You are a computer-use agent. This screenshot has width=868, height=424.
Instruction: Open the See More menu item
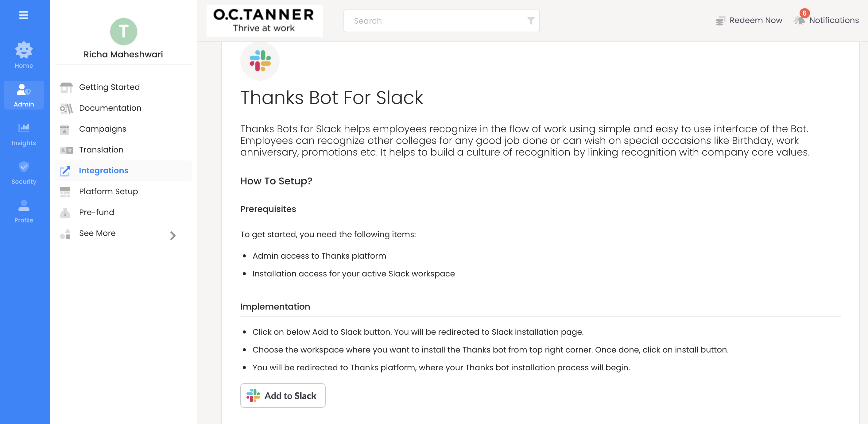[97, 233]
